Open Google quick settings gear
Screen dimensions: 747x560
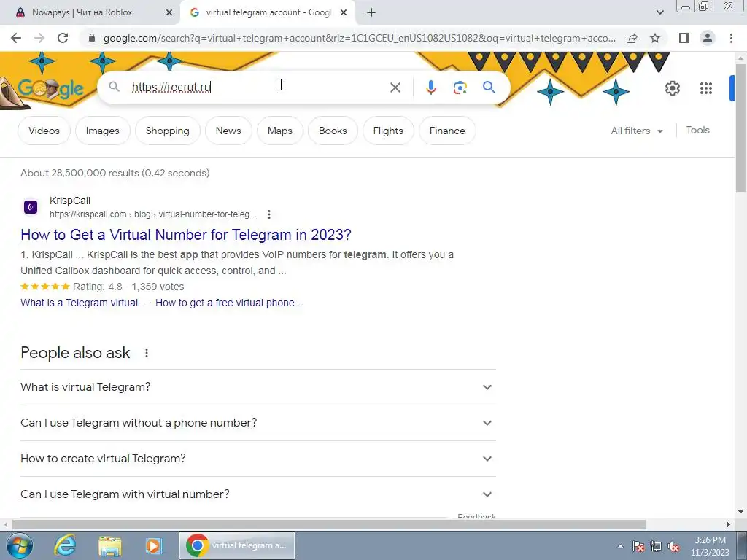(672, 88)
